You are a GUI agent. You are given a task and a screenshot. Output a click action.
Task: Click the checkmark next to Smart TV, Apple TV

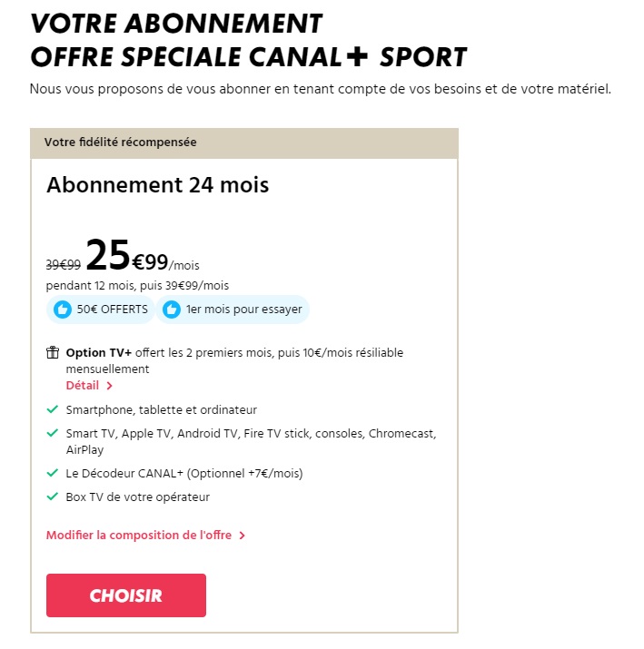click(x=53, y=434)
